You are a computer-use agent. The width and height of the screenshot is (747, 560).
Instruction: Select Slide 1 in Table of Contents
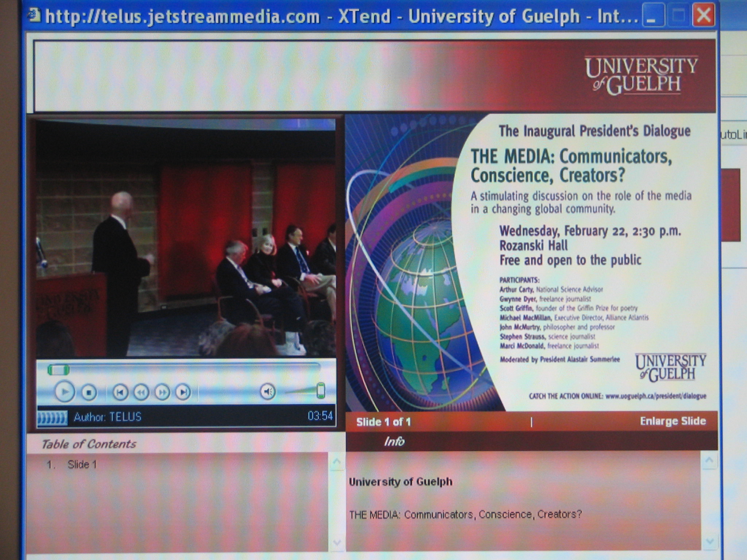[x=82, y=464]
